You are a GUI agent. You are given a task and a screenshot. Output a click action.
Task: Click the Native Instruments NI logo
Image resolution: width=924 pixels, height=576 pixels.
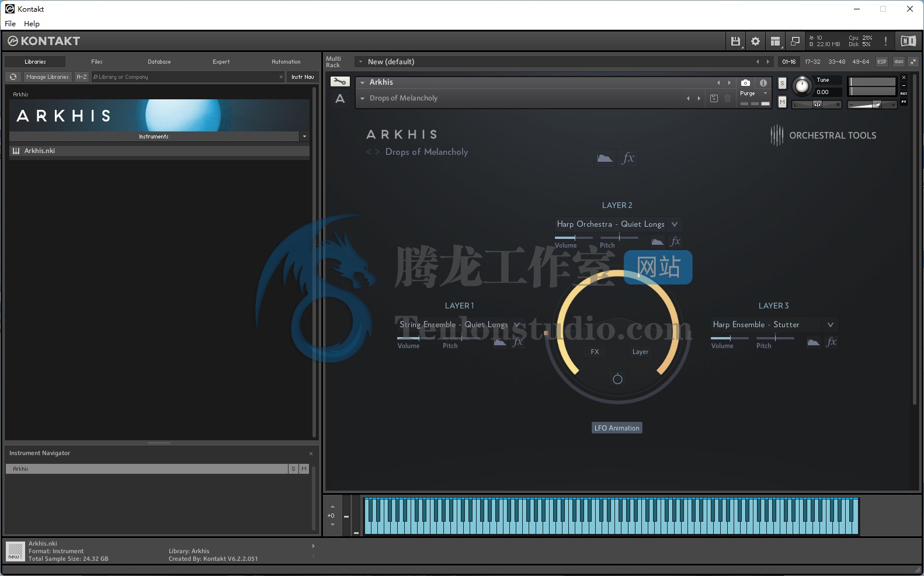[x=908, y=41]
